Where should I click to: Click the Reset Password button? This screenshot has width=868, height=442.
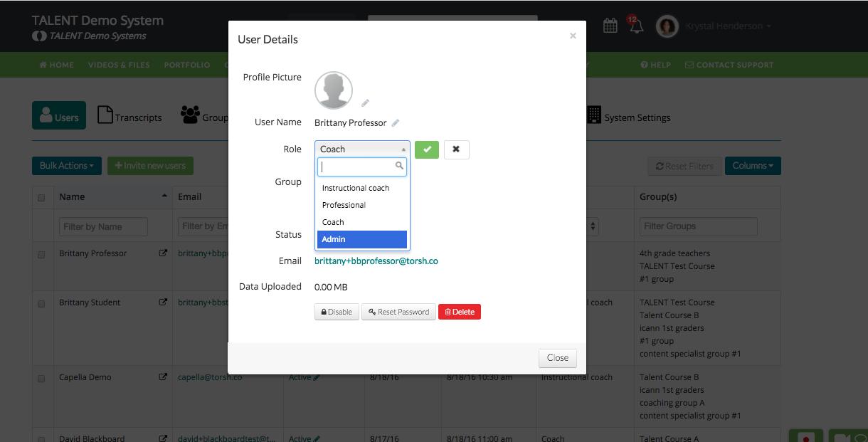pos(398,312)
